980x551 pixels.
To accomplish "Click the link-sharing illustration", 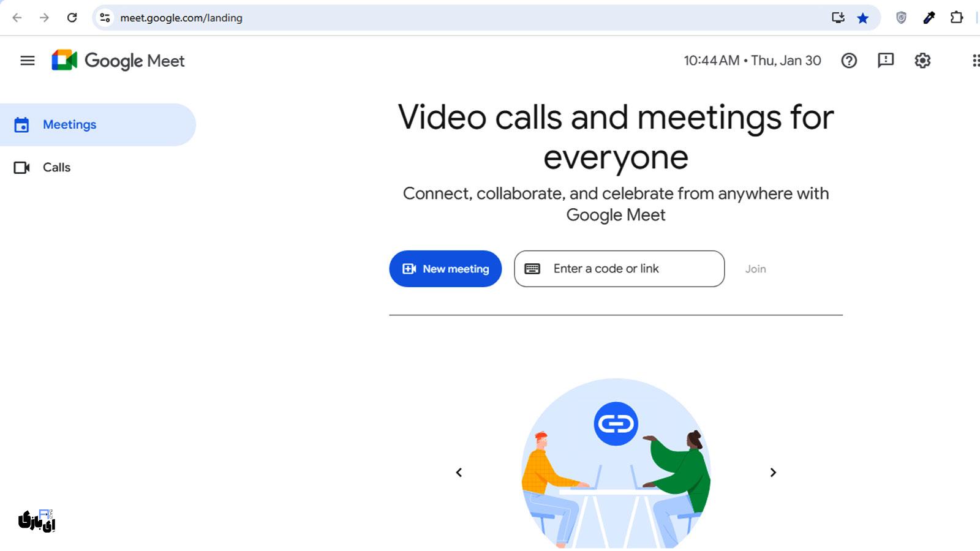I will click(x=616, y=463).
